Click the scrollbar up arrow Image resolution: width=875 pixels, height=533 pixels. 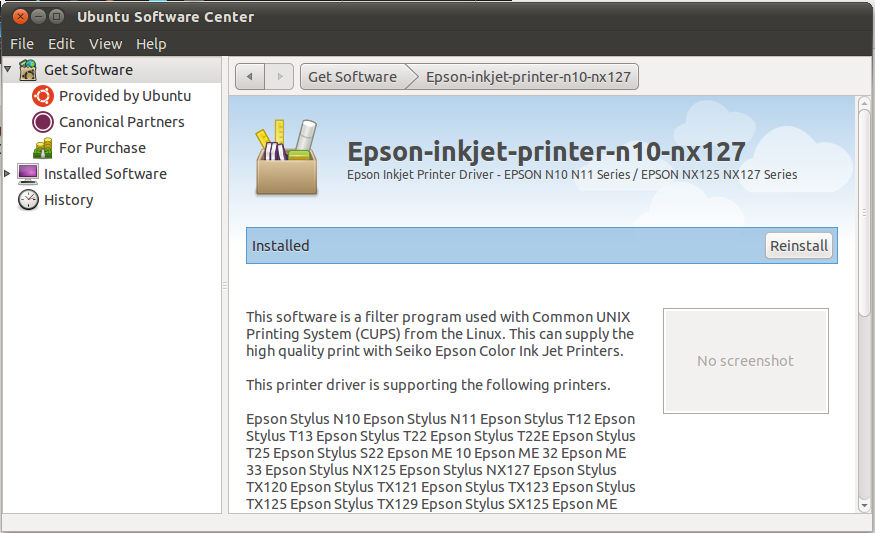click(x=864, y=103)
